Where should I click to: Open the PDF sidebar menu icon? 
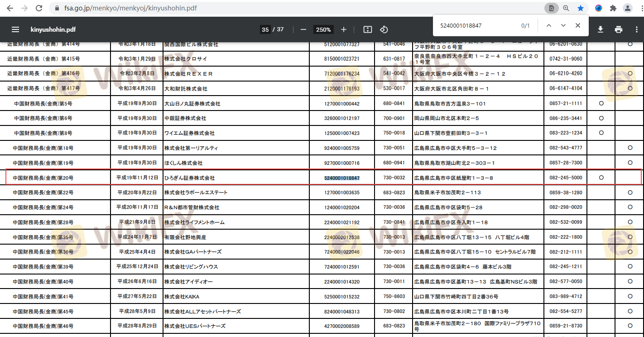(15, 29)
